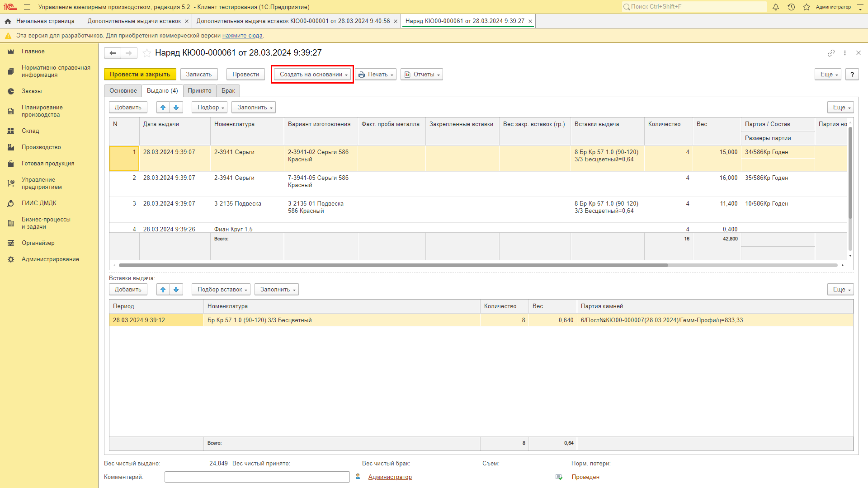Open help with question mark button
Viewport: 868px width, 488px height.
[852, 75]
